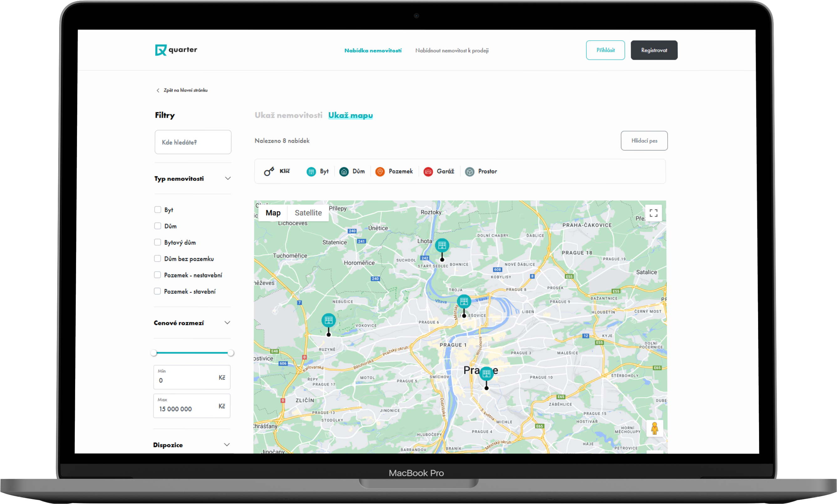This screenshot has width=837, height=504.
Task: Enable the Byt checkbox filter
Action: pyautogui.click(x=158, y=210)
